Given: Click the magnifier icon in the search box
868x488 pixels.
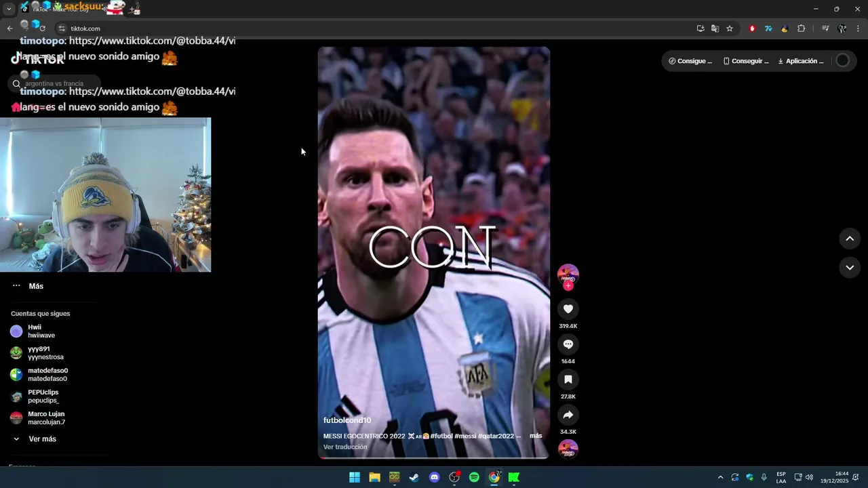Looking at the screenshot, I should (x=16, y=84).
